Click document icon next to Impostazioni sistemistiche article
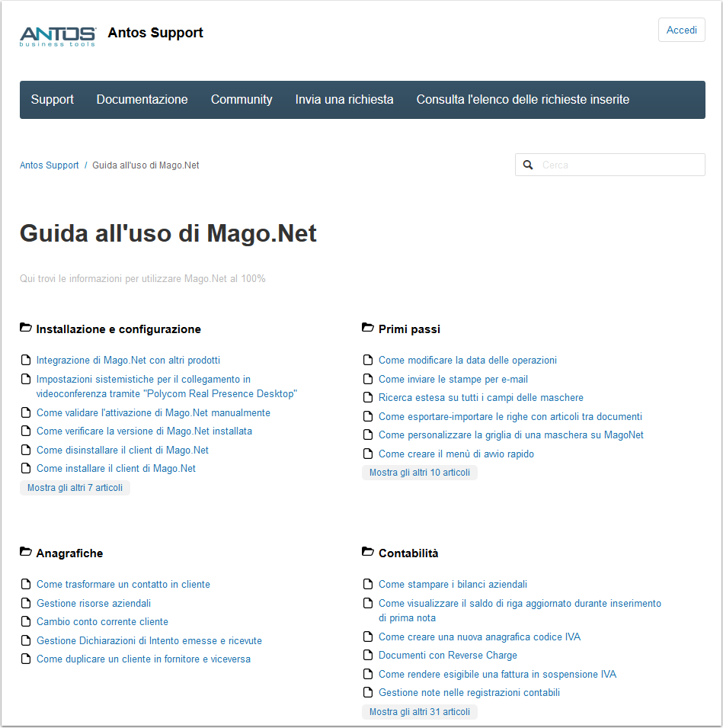The width and height of the screenshot is (723, 728). click(26, 379)
